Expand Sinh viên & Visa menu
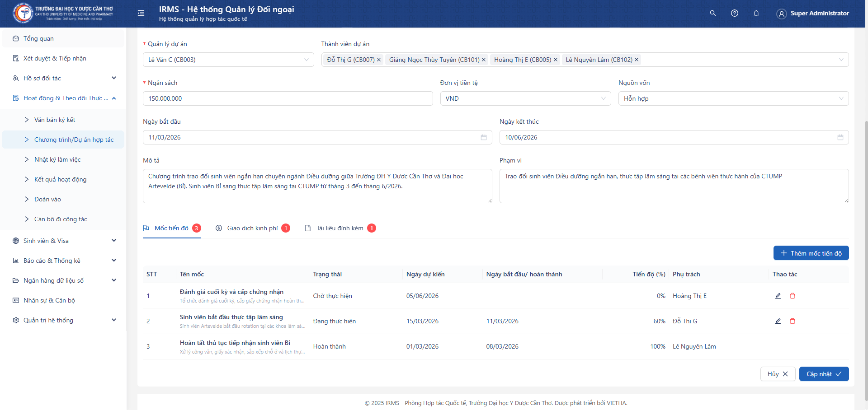Image resolution: width=868 pixels, height=410 pixels. point(63,241)
